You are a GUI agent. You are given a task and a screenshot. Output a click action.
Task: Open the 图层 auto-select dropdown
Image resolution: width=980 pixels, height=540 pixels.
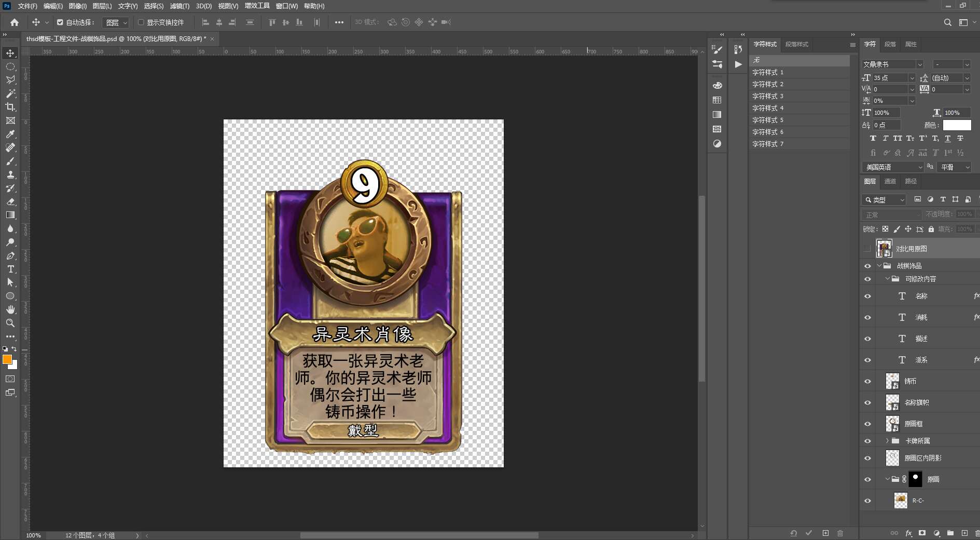pos(116,22)
